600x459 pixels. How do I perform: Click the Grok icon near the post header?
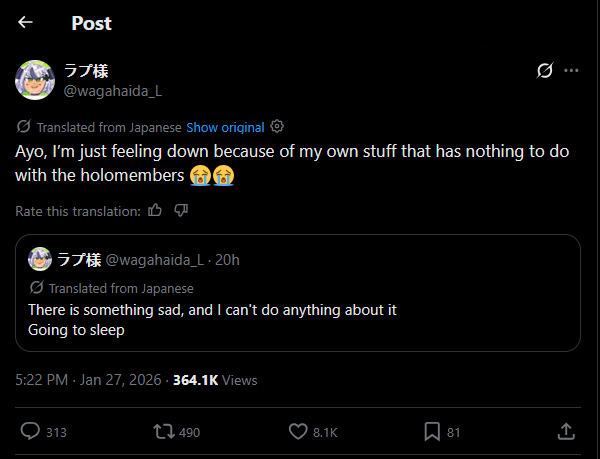545,70
